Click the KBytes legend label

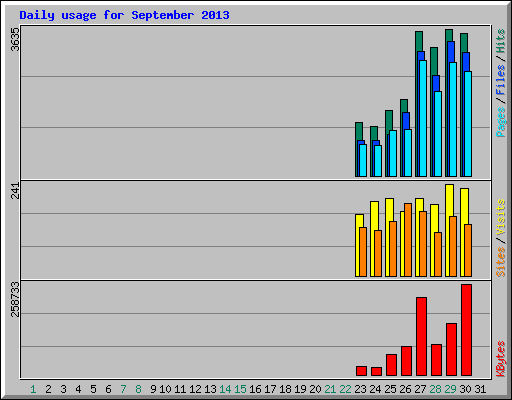click(x=500, y=359)
